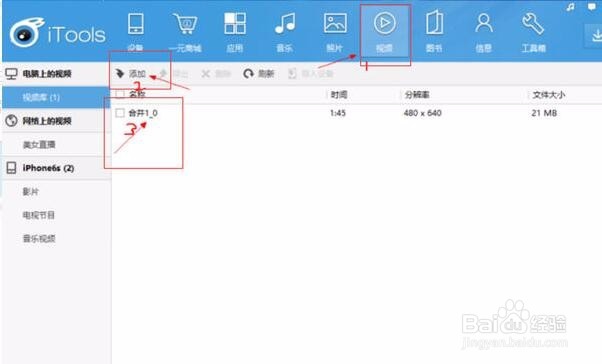Click the delete X toolbar button
Viewport: 602px width, 364px height.
point(216,74)
